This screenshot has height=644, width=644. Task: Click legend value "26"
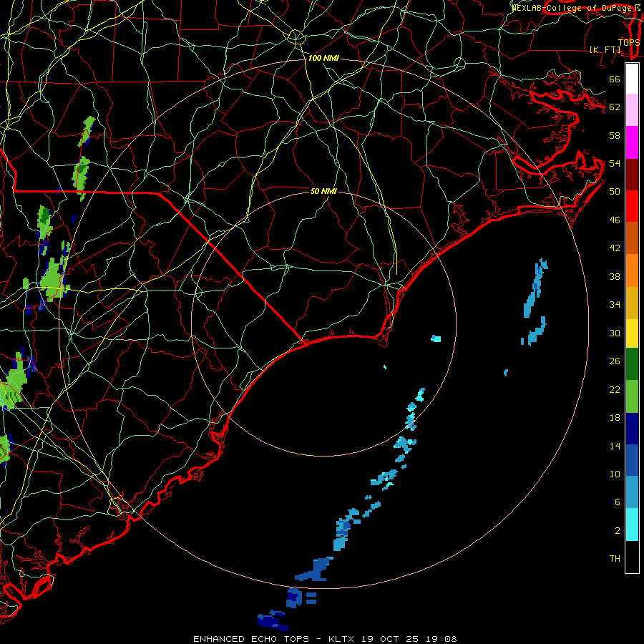(615, 361)
